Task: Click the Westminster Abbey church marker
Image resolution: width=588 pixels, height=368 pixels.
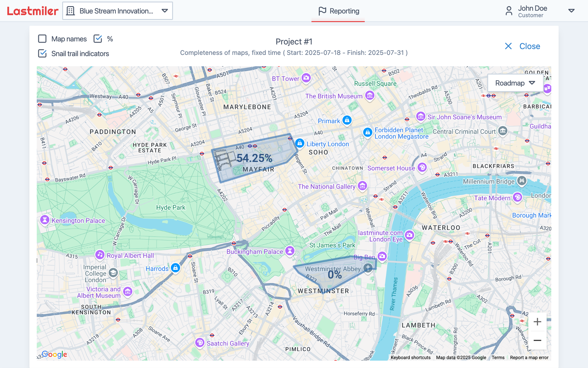Action: 368,268
